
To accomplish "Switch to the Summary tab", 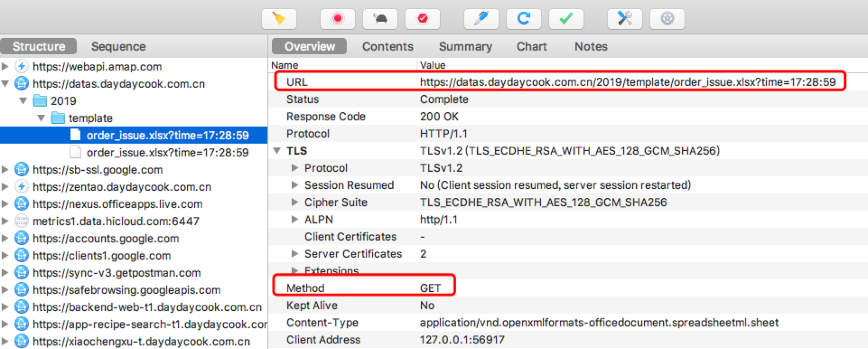I will [x=465, y=47].
